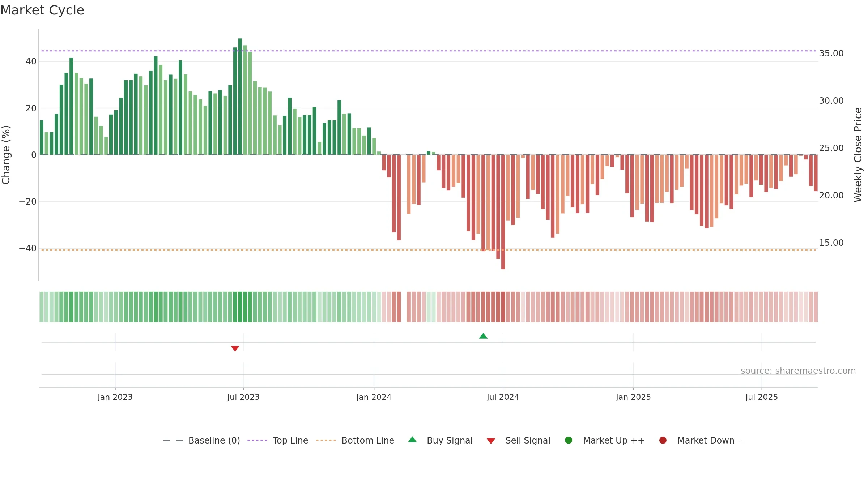The image size is (868, 488).
Task: Click the gray dashed Baseline legend swatch
Action: click(x=173, y=440)
